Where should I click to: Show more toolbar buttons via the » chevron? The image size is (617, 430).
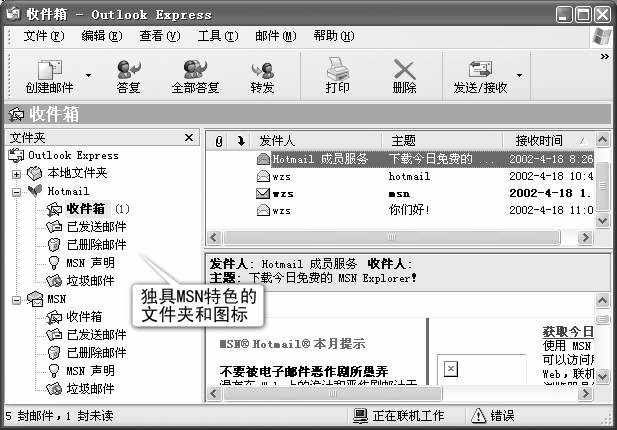(605, 57)
